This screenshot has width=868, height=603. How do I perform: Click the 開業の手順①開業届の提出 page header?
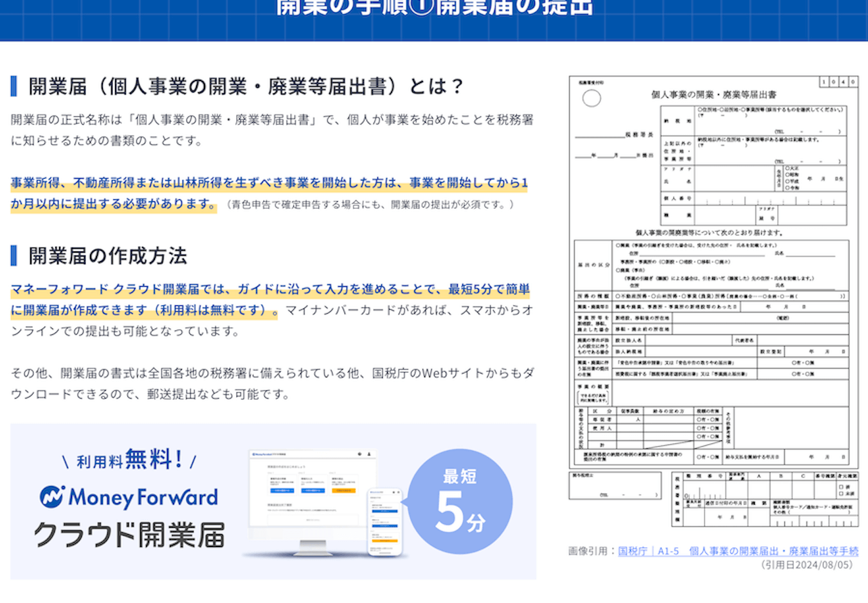(x=434, y=6)
